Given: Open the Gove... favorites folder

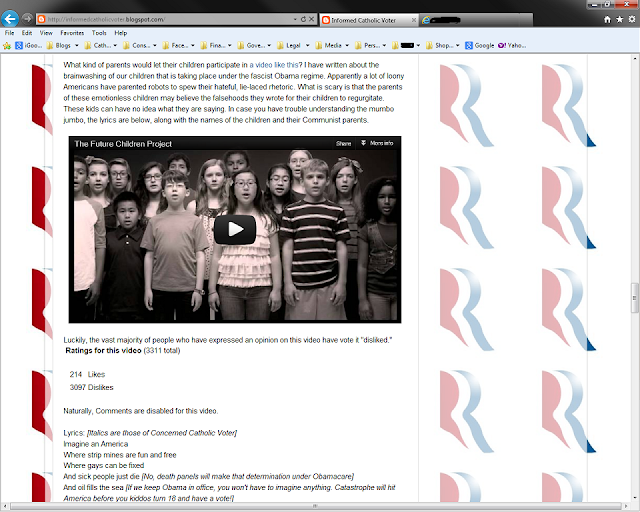Looking at the screenshot, I should 251,46.
